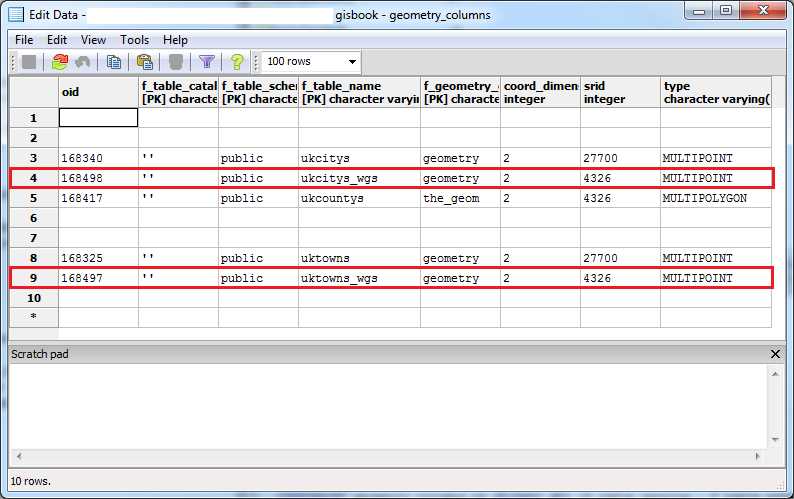Click oid cell 168498
794x499 pixels.
(98, 178)
